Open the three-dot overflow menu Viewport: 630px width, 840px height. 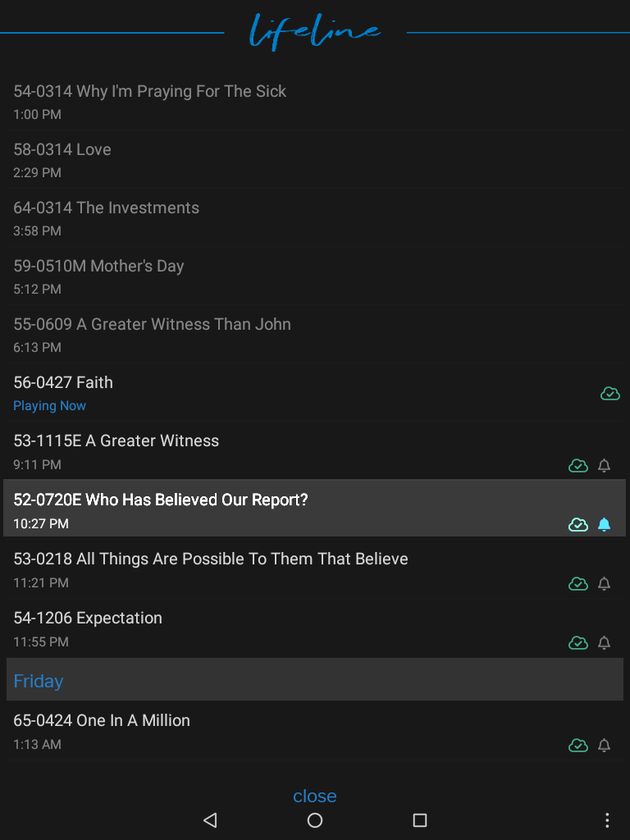607,819
